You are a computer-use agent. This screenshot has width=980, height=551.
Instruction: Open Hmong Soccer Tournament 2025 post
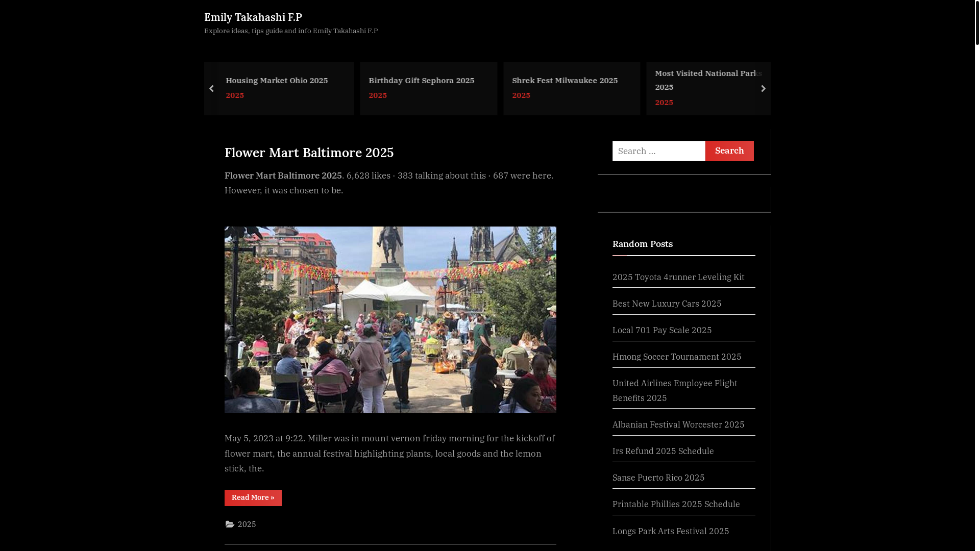[677, 357]
